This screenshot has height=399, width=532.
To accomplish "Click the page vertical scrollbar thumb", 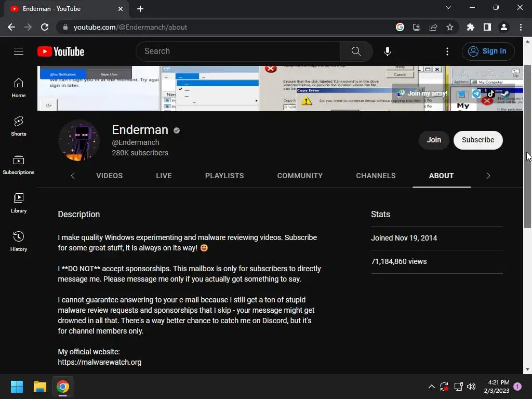I will (527, 146).
